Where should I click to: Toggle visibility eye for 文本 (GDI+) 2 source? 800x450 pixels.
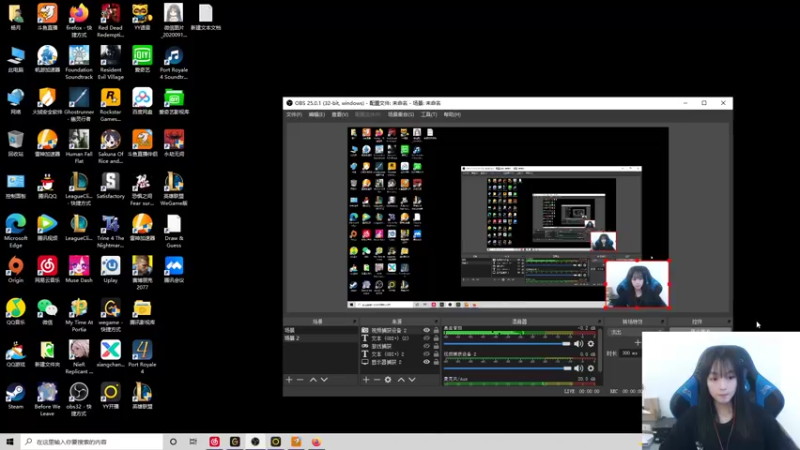click(x=427, y=354)
